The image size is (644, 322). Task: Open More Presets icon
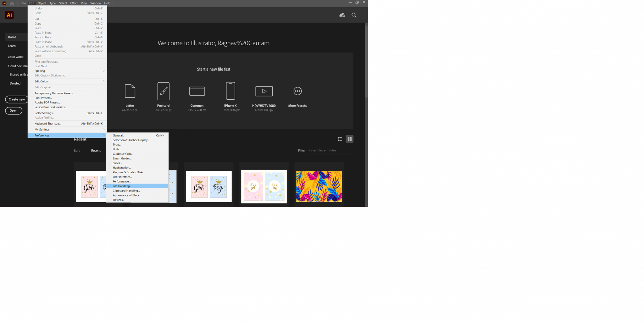[x=297, y=91]
